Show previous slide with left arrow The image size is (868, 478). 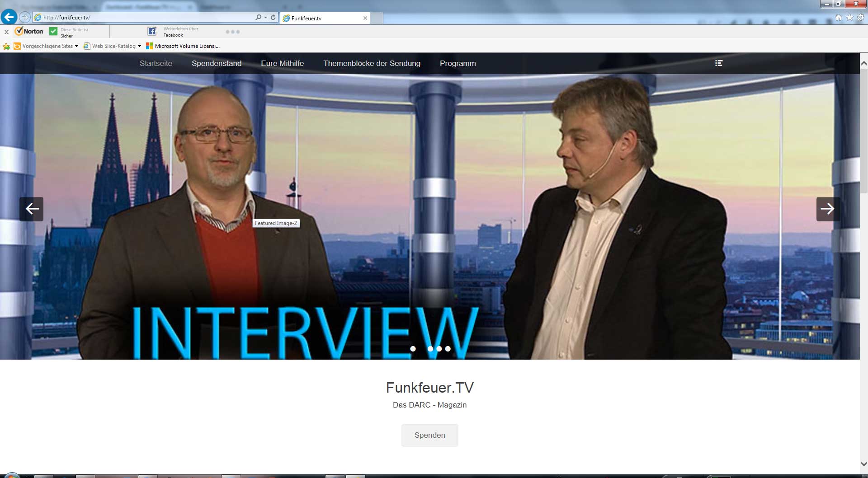coord(31,209)
